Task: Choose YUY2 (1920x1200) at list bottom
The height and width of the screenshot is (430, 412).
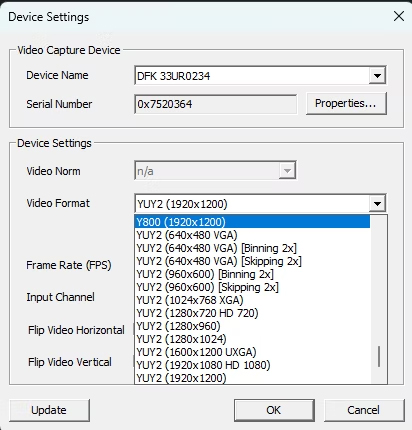Action: point(252,378)
